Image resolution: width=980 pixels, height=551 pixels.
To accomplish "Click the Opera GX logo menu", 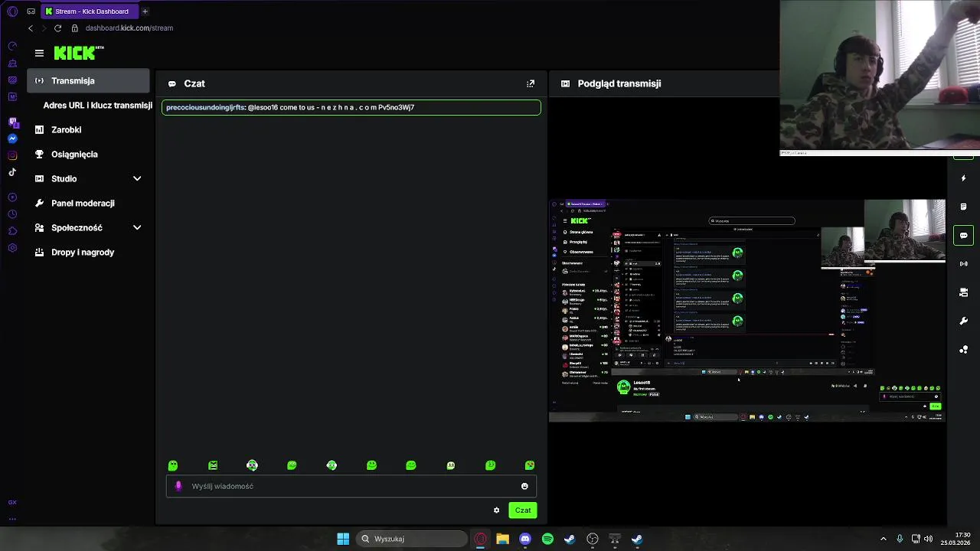I will 12,11.
